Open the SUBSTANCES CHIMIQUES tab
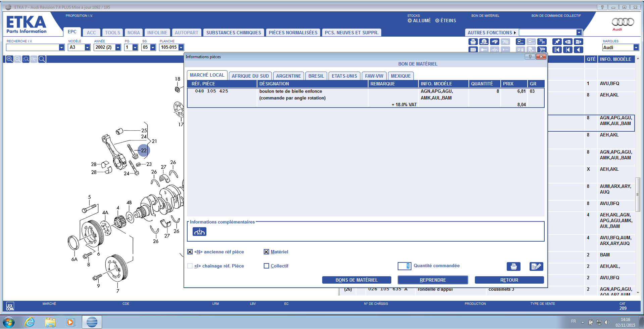This screenshot has height=329, width=644. coord(234,33)
